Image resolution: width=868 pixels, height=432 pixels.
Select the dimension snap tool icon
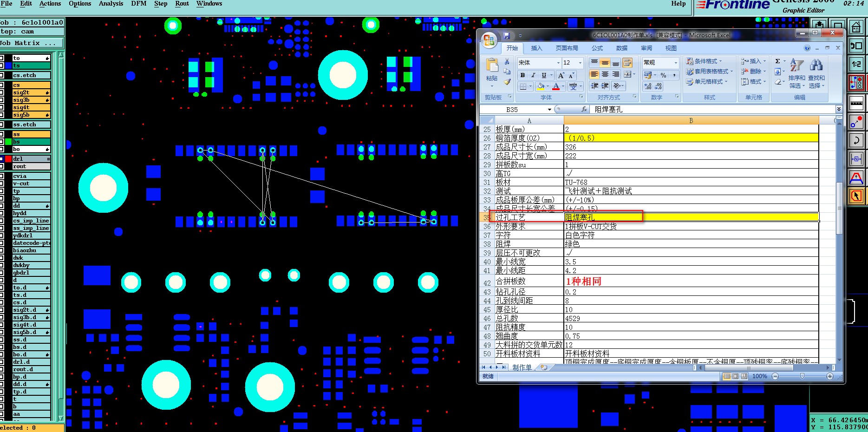tap(856, 158)
